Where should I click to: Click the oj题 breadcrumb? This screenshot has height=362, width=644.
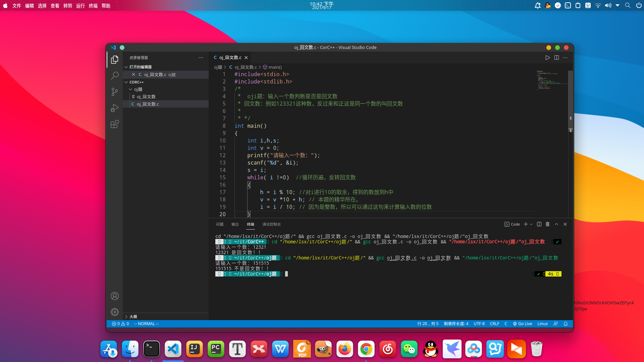pyautogui.click(x=218, y=67)
